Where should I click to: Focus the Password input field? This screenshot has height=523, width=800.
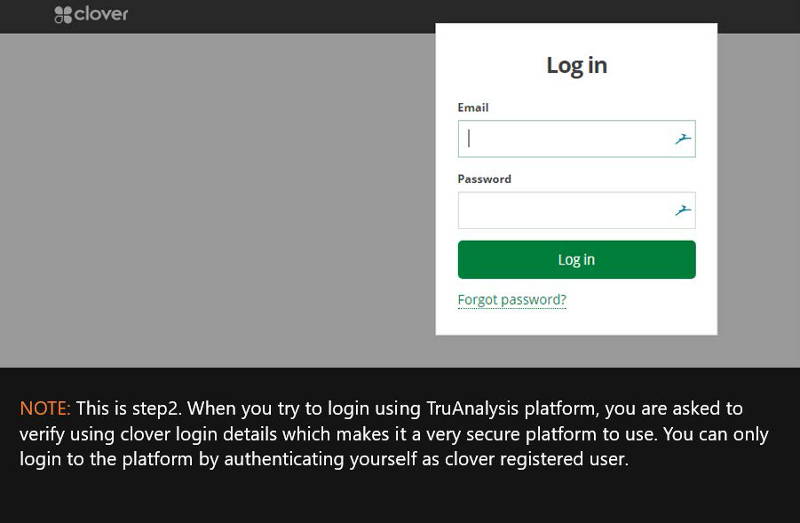click(x=577, y=210)
